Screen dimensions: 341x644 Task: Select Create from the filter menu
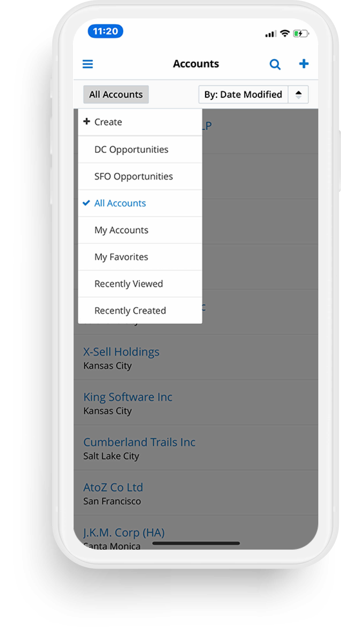pyautogui.click(x=108, y=122)
